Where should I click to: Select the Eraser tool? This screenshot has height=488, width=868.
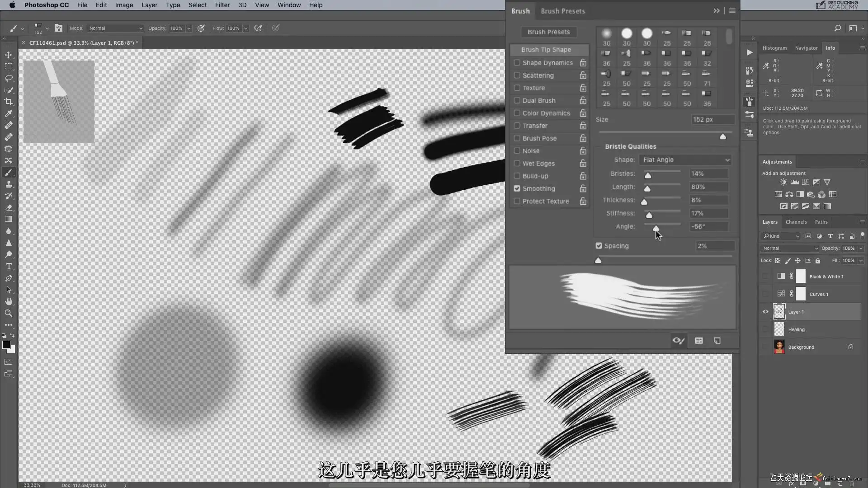click(x=9, y=207)
